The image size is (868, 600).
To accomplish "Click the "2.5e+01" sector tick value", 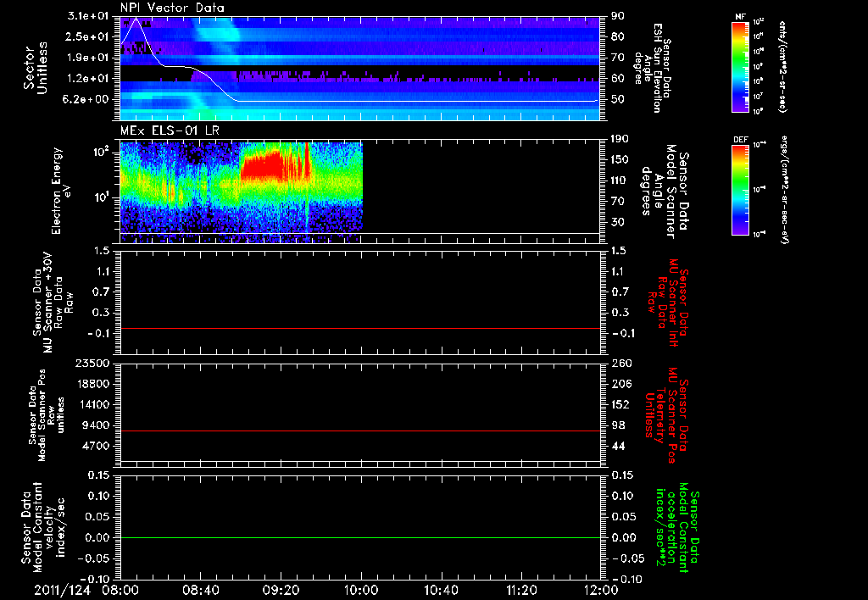I will click(x=88, y=36).
